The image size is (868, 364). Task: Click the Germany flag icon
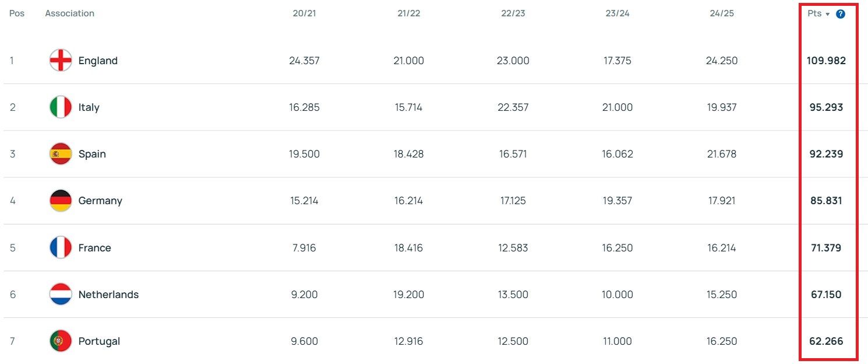click(x=61, y=201)
